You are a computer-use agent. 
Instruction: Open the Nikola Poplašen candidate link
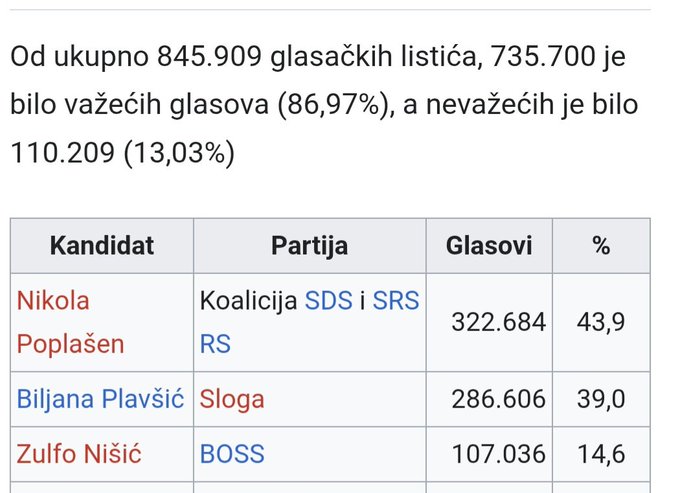click(70, 321)
